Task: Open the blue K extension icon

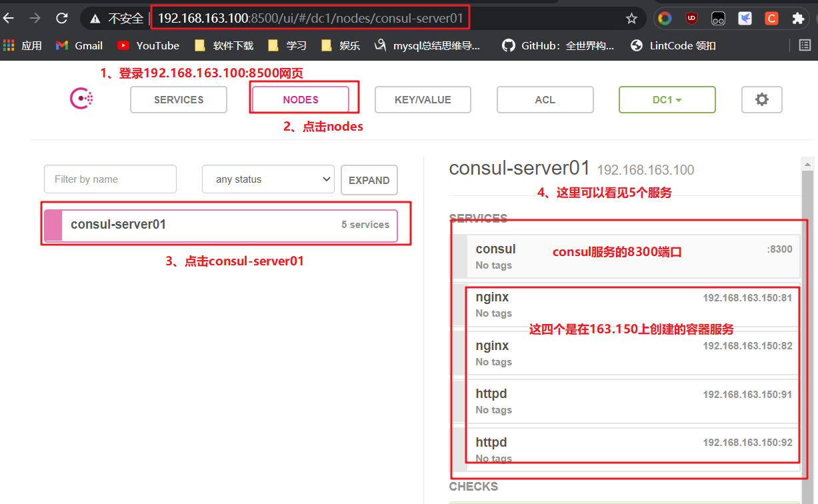Action: point(745,19)
